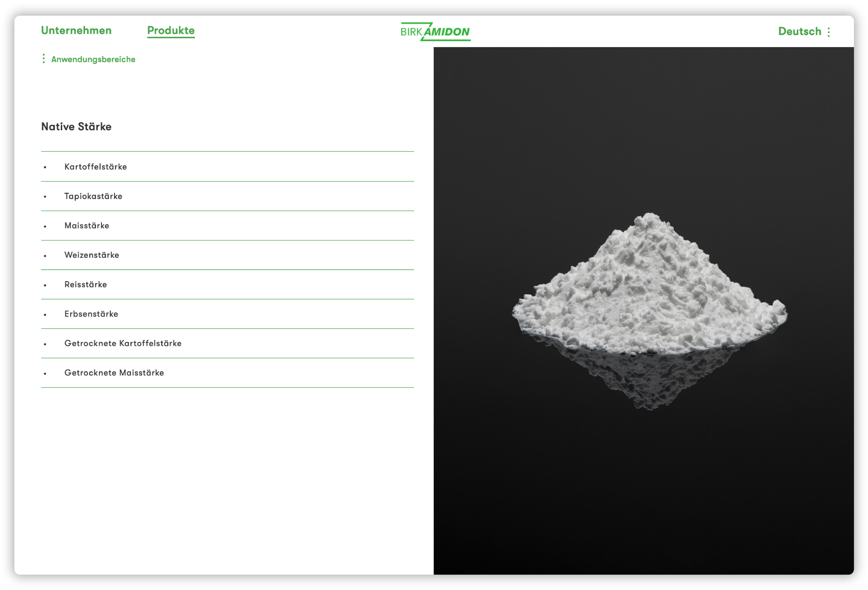
Task: Click bullet point beside Reisstärke
Action: click(45, 285)
